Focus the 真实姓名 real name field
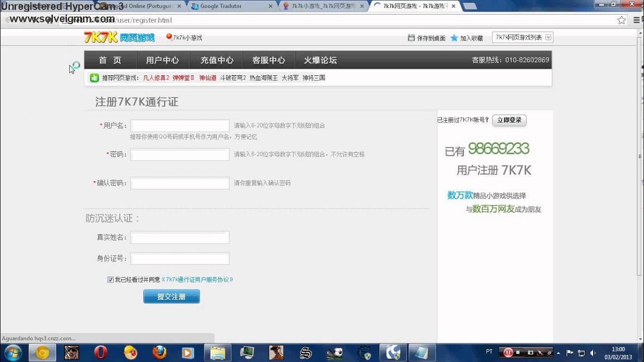 click(180, 237)
